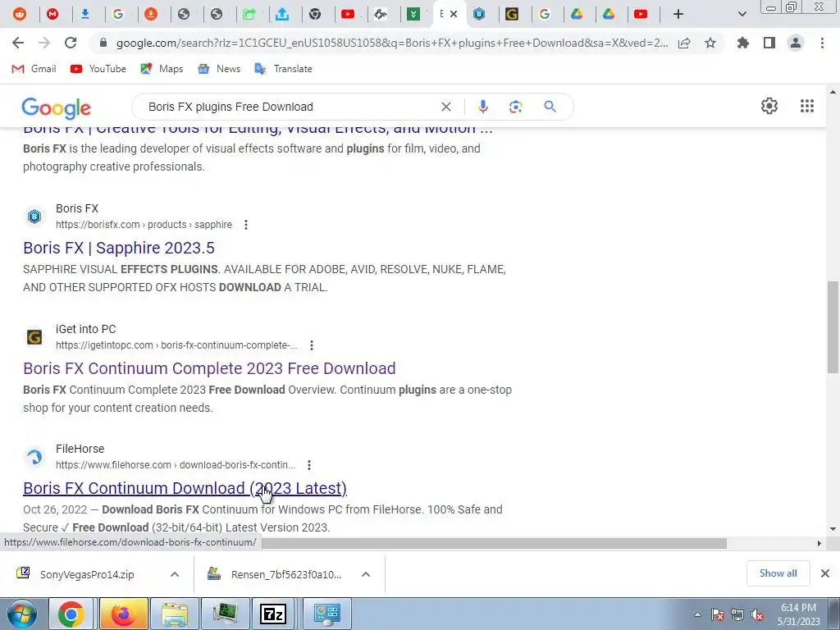Bookmark this page with the star icon
Image resolution: width=840 pixels, height=630 pixels.
coord(710,43)
